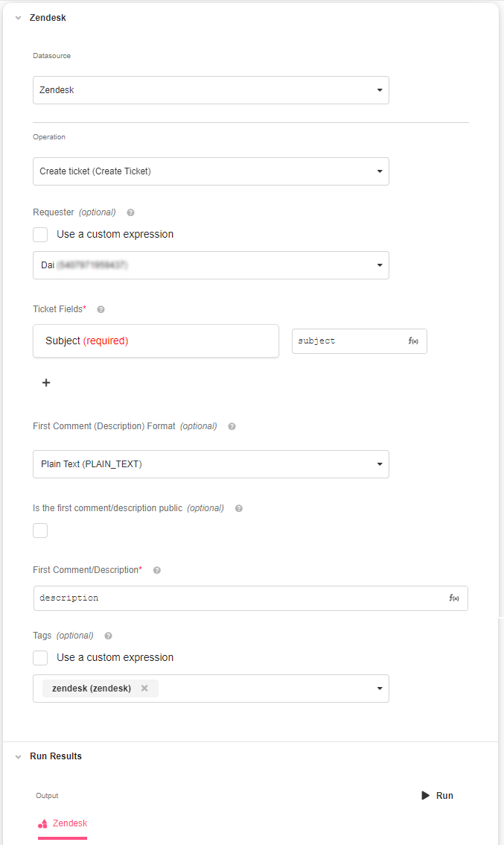Enable custom expression for Tags
Screen dimensions: 504x845
(x=40, y=658)
